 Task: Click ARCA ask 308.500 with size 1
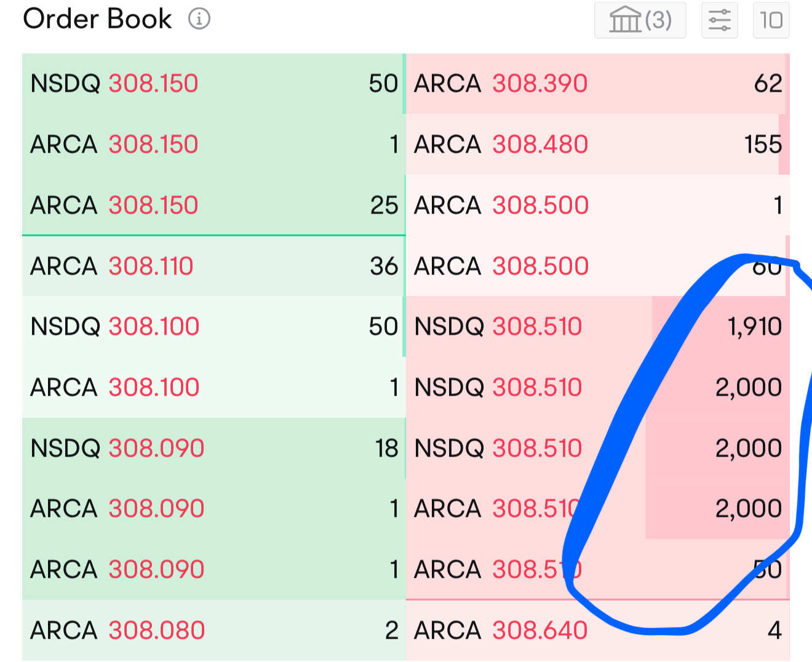coord(597,205)
